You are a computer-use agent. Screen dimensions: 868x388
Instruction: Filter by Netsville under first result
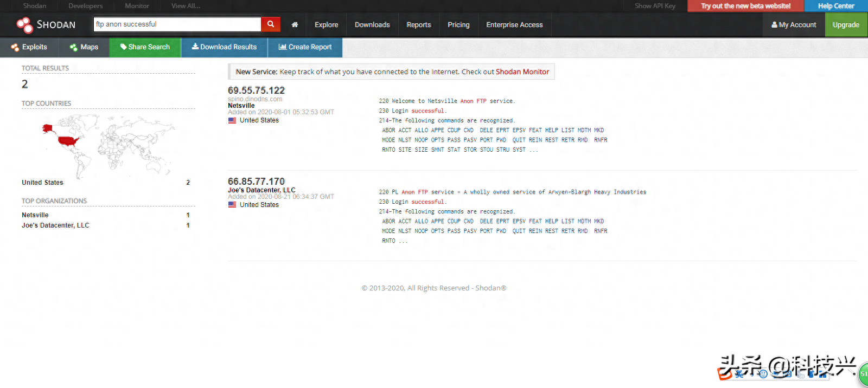pos(241,106)
